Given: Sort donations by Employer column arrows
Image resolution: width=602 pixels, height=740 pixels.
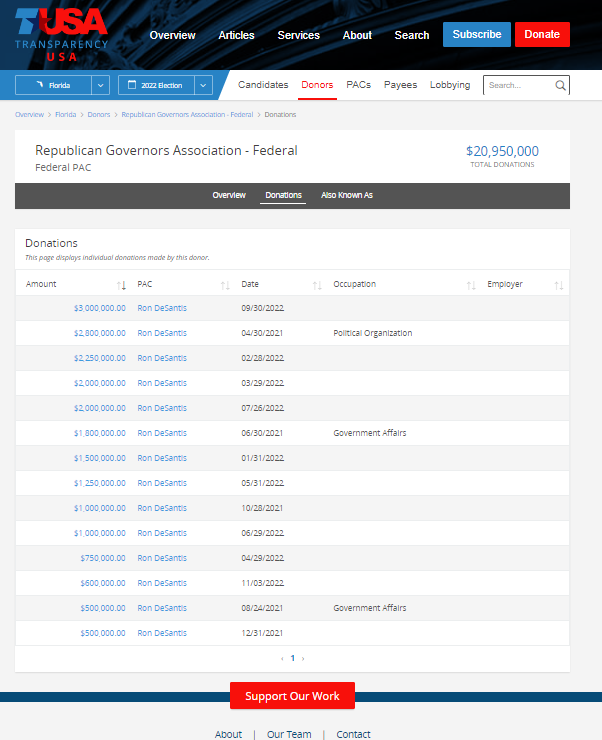Looking at the screenshot, I should [x=559, y=285].
